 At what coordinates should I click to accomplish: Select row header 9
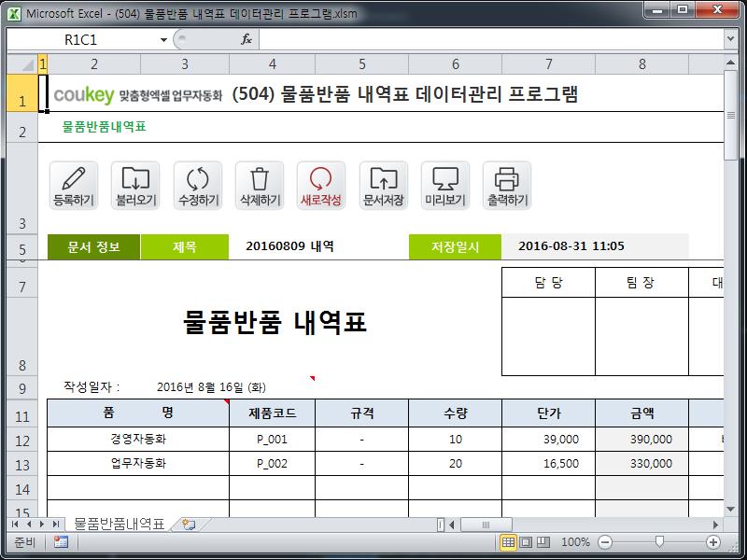click(22, 388)
